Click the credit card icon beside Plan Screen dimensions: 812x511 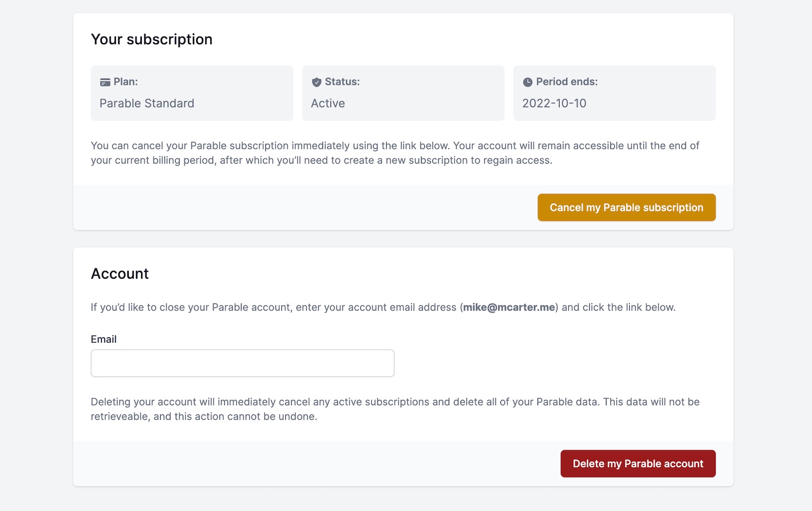click(x=105, y=82)
